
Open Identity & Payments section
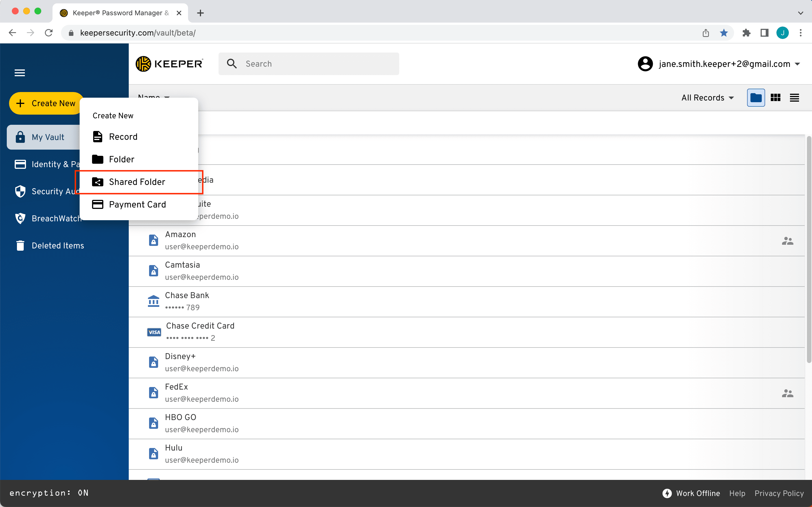coord(47,164)
